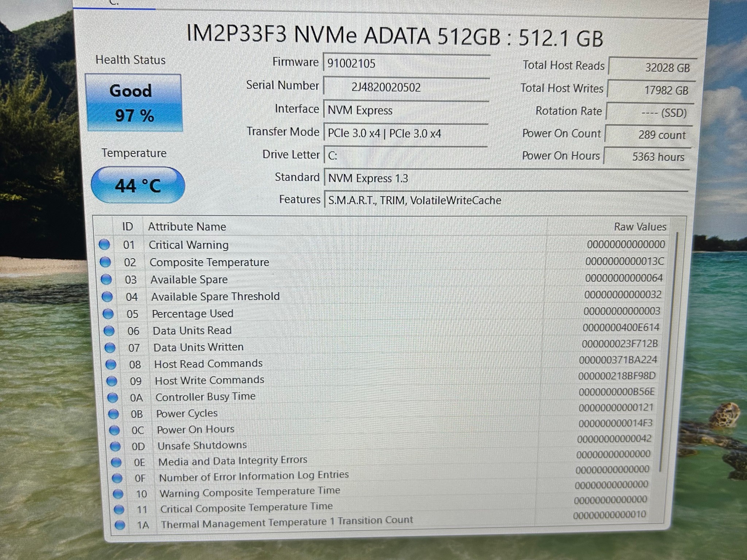Select the Data Units Read attribute name
747x560 pixels.
[x=192, y=331]
